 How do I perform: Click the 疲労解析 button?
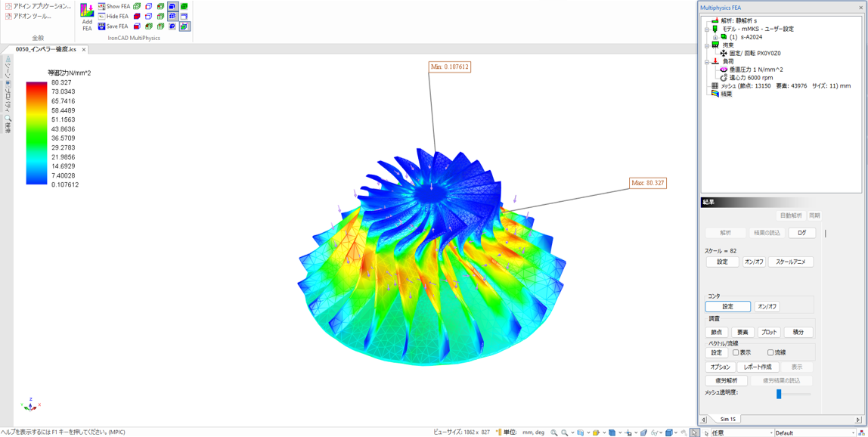click(x=726, y=381)
